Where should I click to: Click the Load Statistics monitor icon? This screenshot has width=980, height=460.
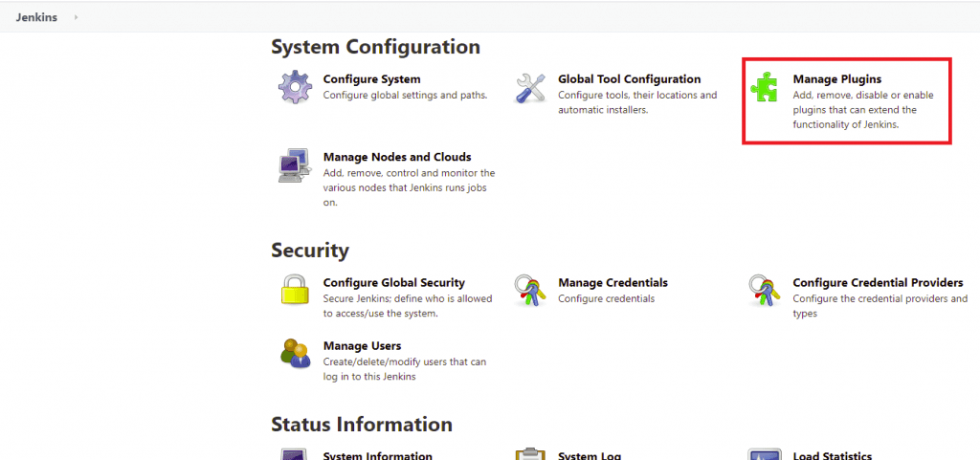(x=765, y=453)
